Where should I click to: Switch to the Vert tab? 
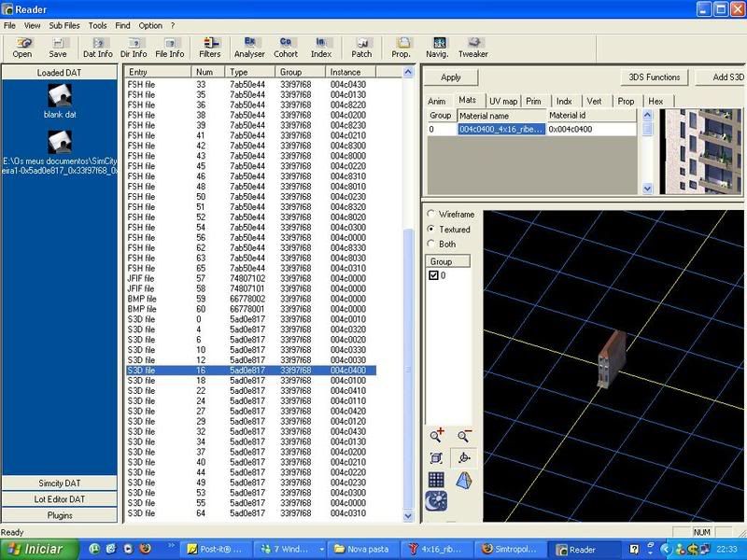[594, 101]
